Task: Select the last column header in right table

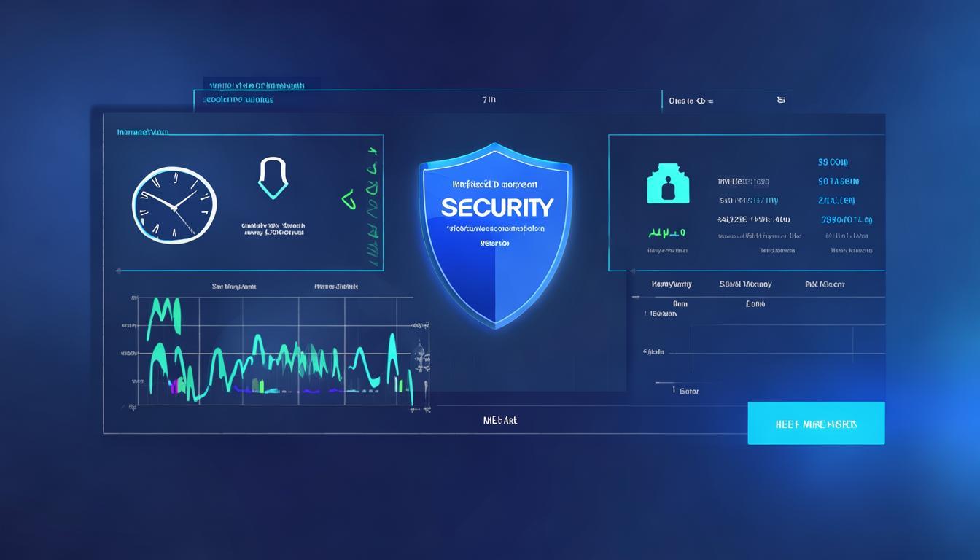Action: pos(825,284)
